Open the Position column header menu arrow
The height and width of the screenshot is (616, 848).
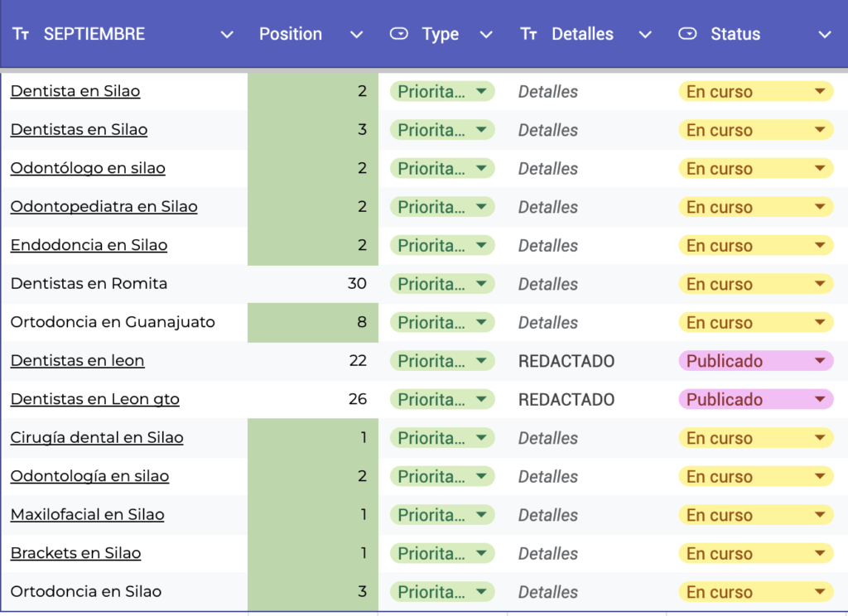[356, 35]
